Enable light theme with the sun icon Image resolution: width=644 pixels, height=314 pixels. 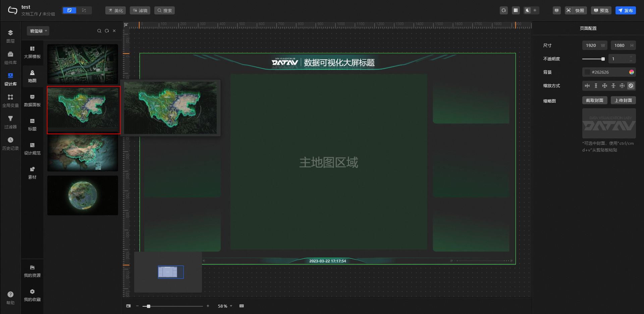[535, 10]
